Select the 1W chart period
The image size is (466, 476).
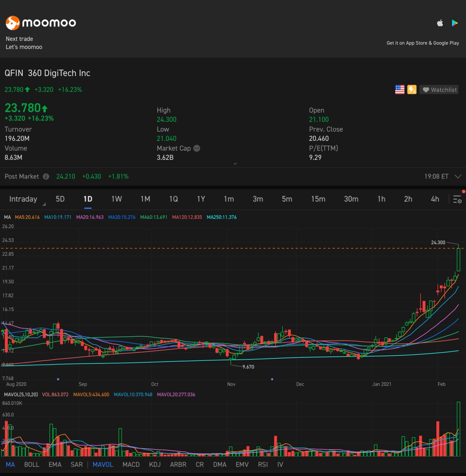coord(116,199)
